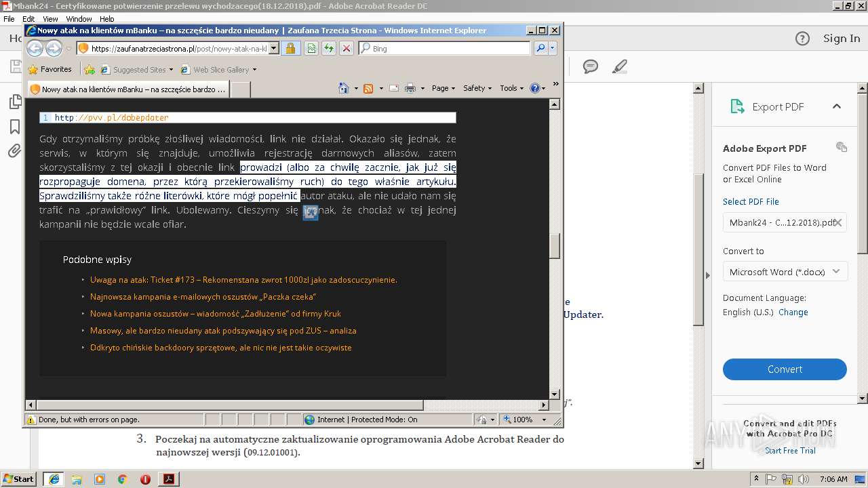
Task: Open the Page menu dropdown
Action: point(443,88)
